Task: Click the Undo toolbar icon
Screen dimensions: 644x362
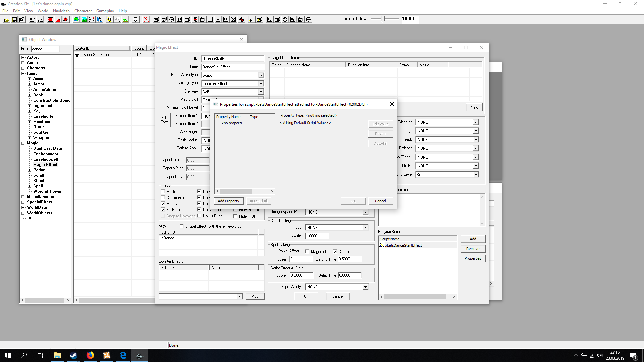Action: [x=32, y=19]
